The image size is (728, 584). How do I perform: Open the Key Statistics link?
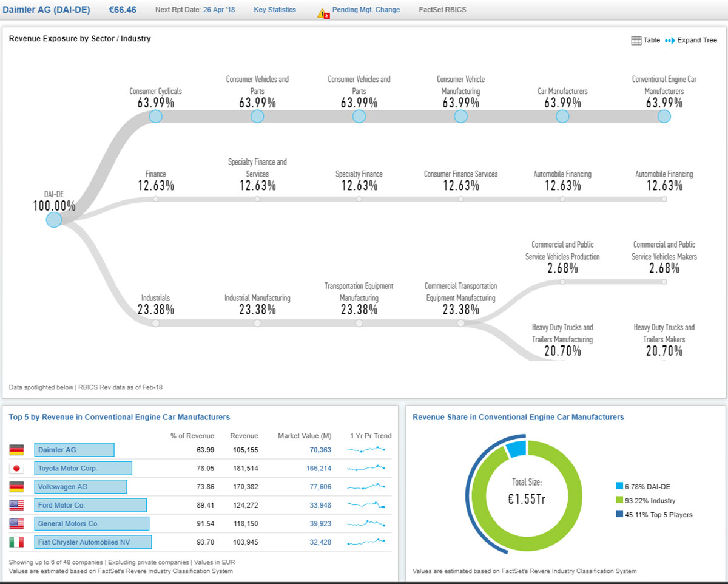point(275,10)
